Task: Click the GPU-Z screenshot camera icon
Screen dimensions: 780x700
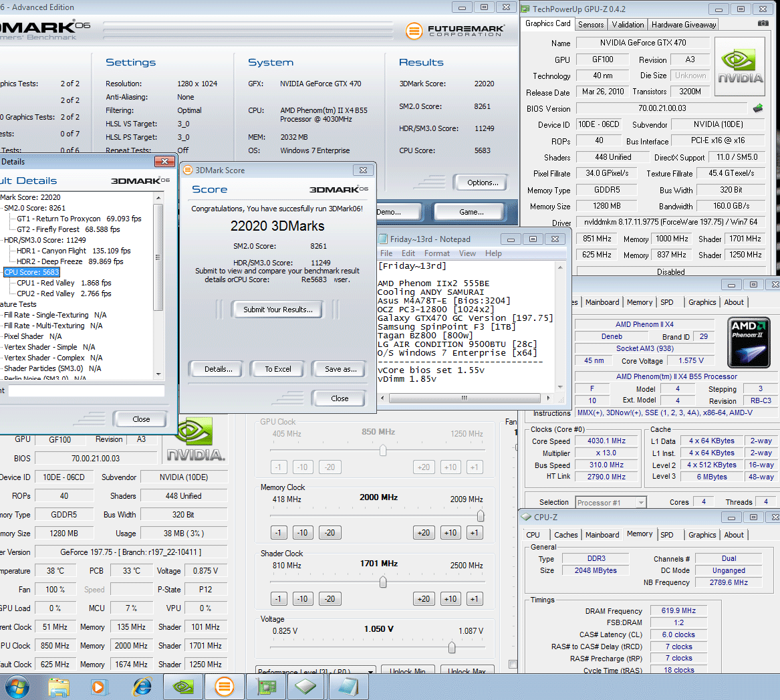Action: pos(763,23)
